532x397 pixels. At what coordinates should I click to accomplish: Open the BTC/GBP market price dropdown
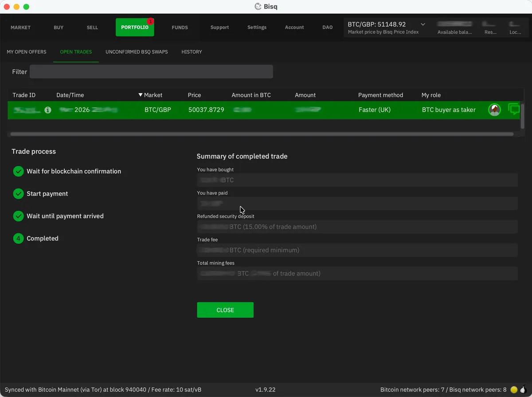(422, 24)
